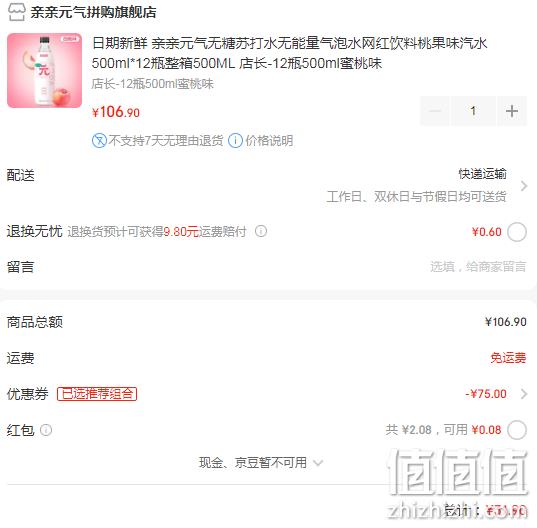537x528 pixels.
Task: Click the 快递运输 delivery method text
Action: tap(482, 174)
